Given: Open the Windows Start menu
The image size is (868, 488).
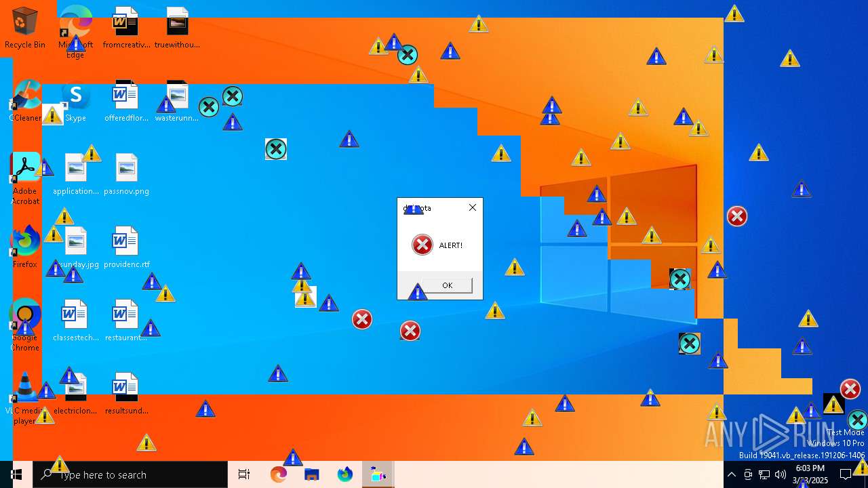Looking at the screenshot, I should point(16,474).
